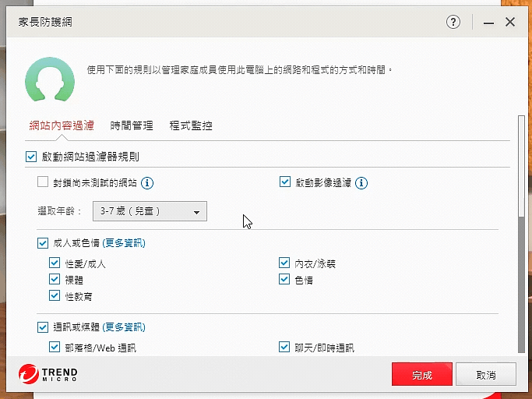Screen dimensions: 532x399
Task: Close the 家長防護網 window
Action: [510, 23]
